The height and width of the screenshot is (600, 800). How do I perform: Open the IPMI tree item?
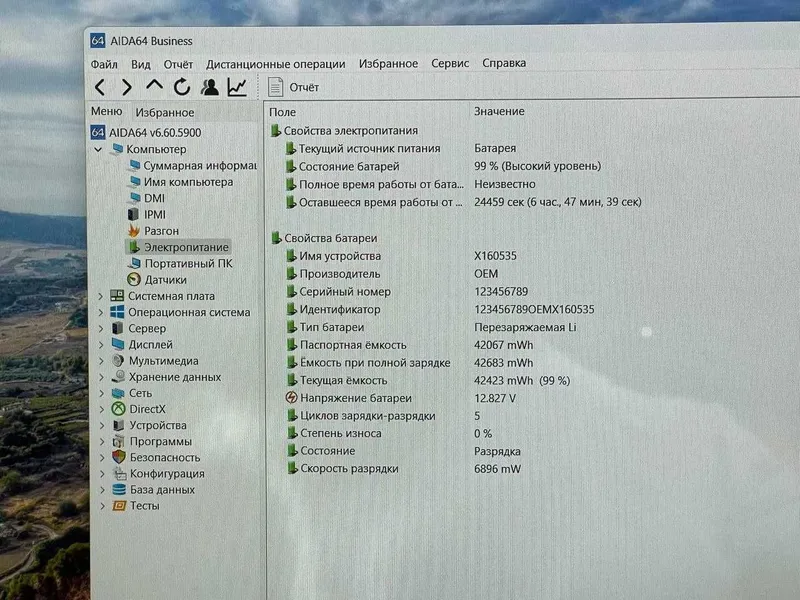tap(147, 214)
